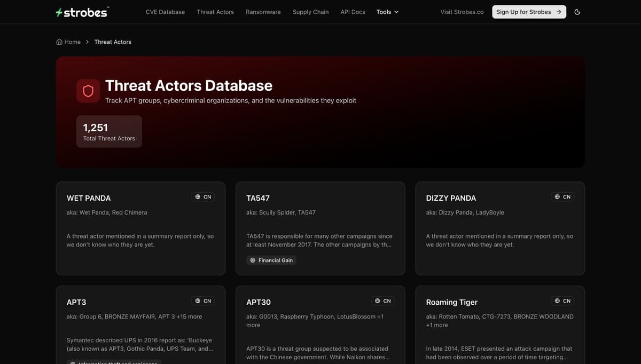The width and height of the screenshot is (641, 364).
Task: Click 'aka: Dizzy Panda, LadyBoyle' text
Action: tap(465, 212)
